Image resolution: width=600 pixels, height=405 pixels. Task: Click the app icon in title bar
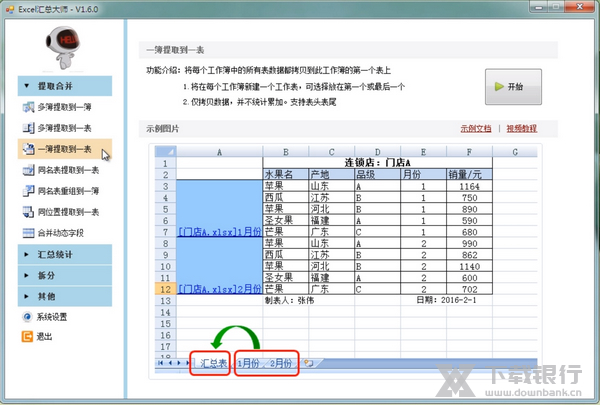(x=10, y=9)
